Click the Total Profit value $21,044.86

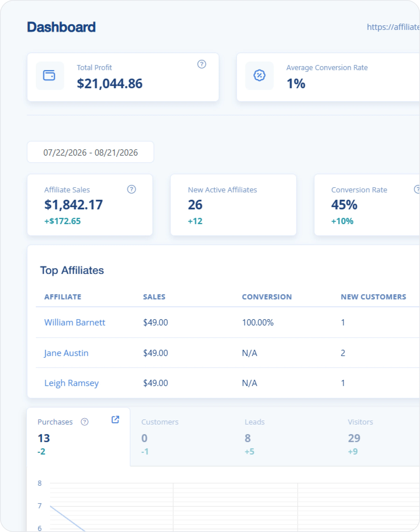[110, 84]
